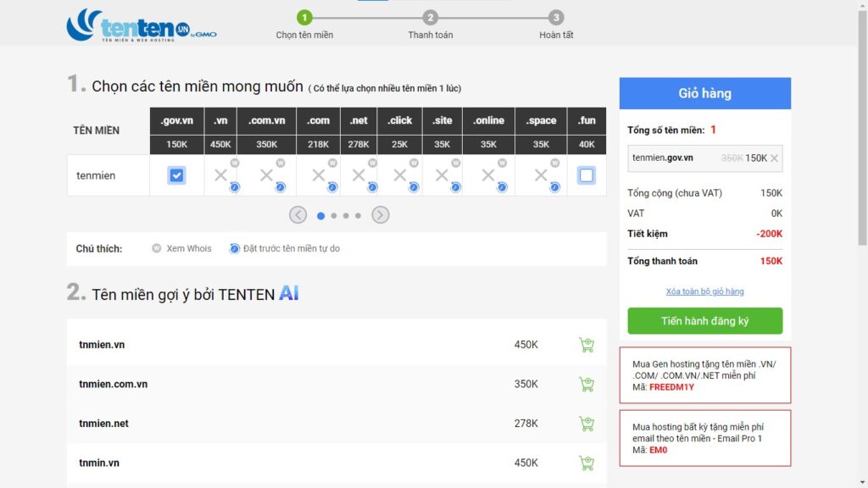
Task: Click backorder clock icon for .online
Action: tap(502, 187)
